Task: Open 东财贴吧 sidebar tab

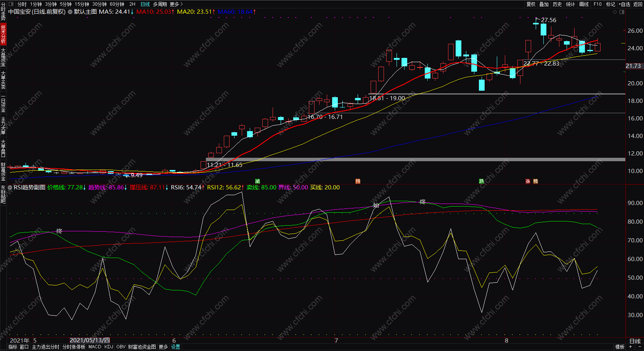Action: [3, 194]
